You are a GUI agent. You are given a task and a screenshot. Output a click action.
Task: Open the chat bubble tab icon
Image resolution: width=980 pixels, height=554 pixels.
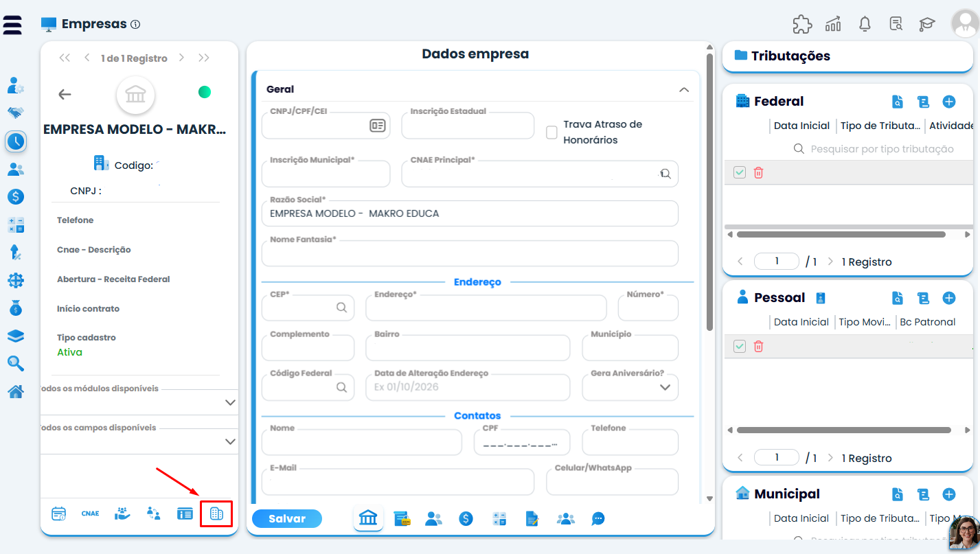pos(598,519)
